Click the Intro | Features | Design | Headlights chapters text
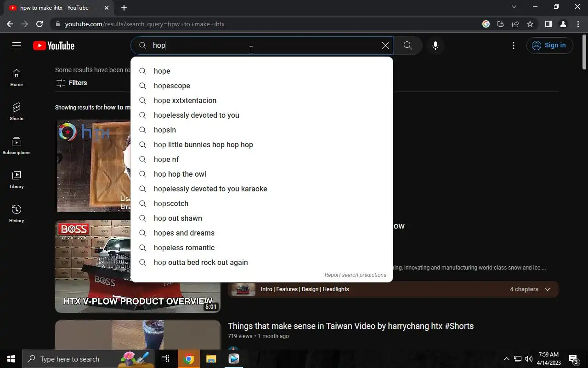The width and height of the screenshot is (588, 368). click(305, 289)
